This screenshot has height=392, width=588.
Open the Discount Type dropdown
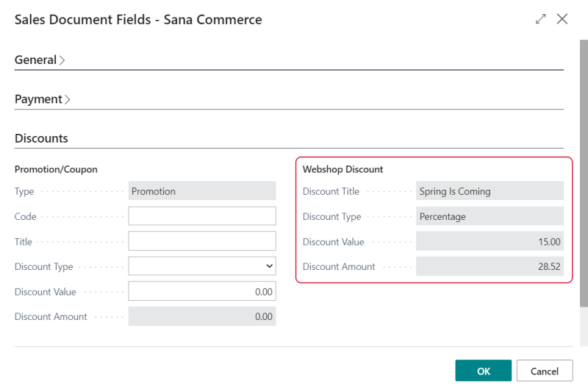point(202,266)
